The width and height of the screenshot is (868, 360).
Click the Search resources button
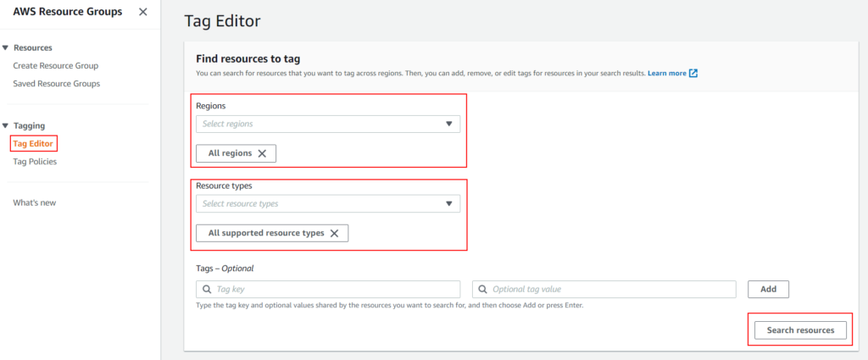click(x=800, y=330)
